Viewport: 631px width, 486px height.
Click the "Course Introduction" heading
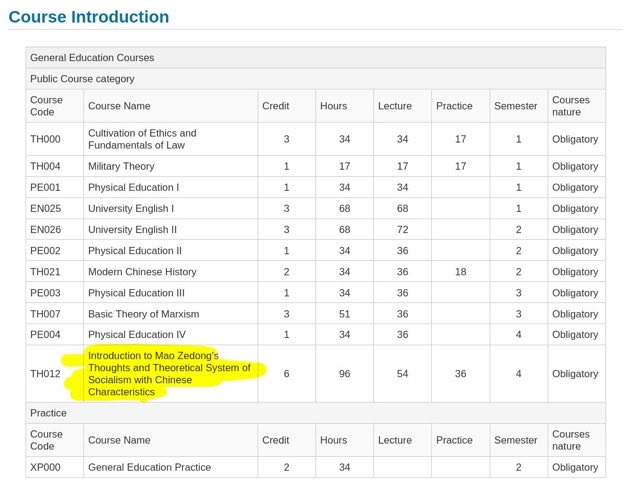89,17
